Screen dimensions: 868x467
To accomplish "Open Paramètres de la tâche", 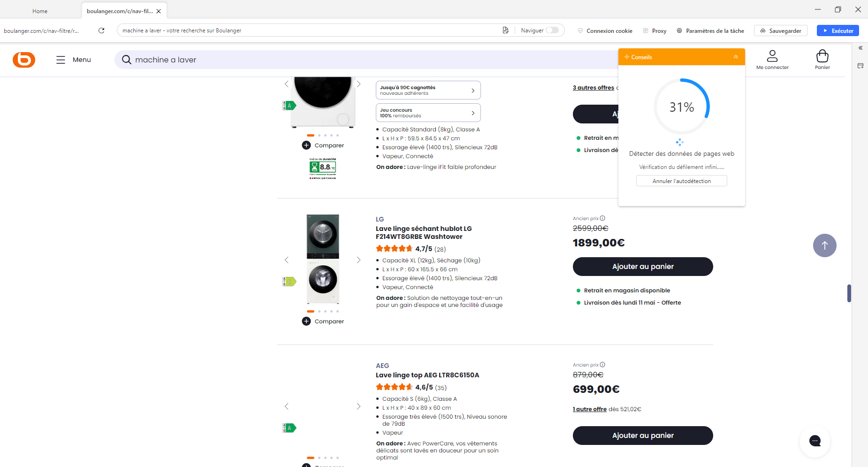I will (710, 31).
